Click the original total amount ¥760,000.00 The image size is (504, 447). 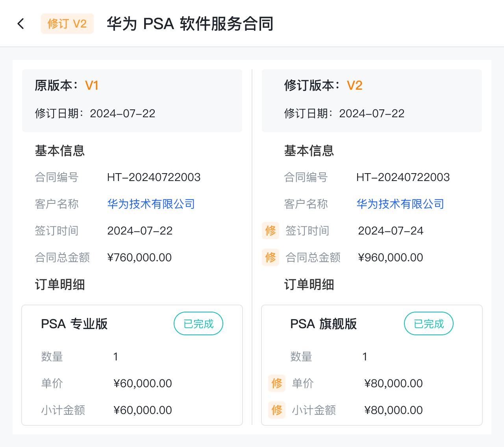[x=139, y=257]
